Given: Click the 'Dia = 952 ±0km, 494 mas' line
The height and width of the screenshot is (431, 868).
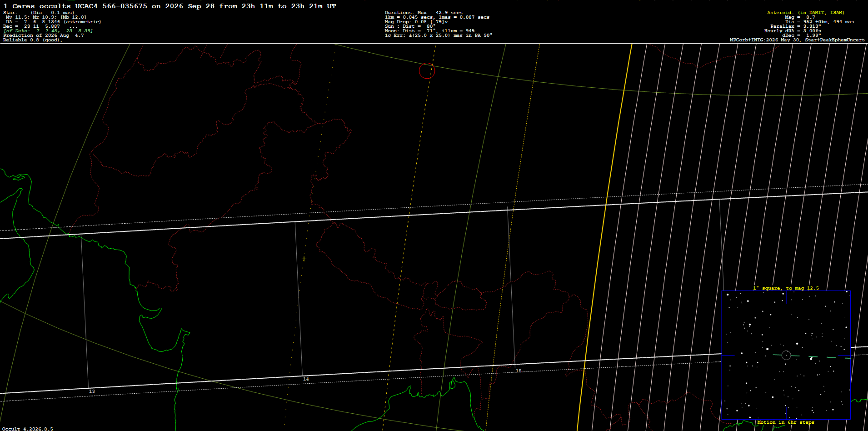Looking at the screenshot, I should tap(819, 22).
